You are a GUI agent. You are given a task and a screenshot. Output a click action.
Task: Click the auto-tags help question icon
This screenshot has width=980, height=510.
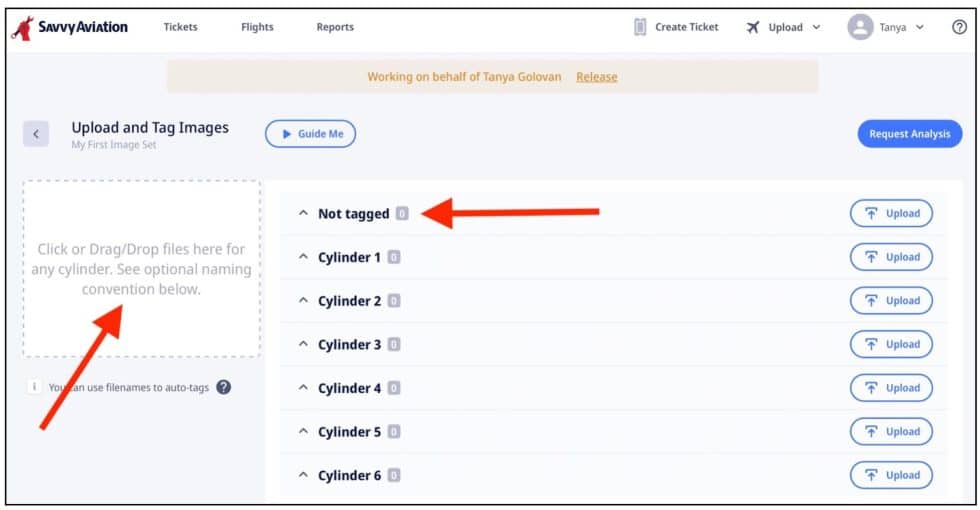pos(224,387)
